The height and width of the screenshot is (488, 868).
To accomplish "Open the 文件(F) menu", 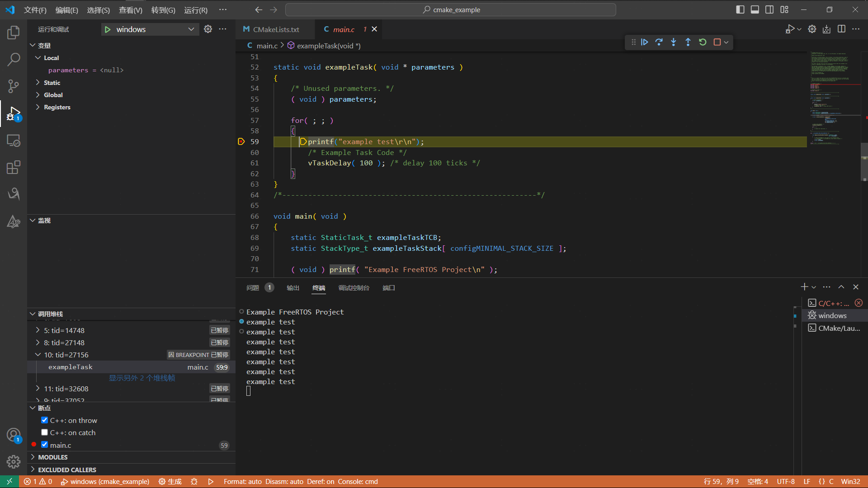I will pos(35,10).
